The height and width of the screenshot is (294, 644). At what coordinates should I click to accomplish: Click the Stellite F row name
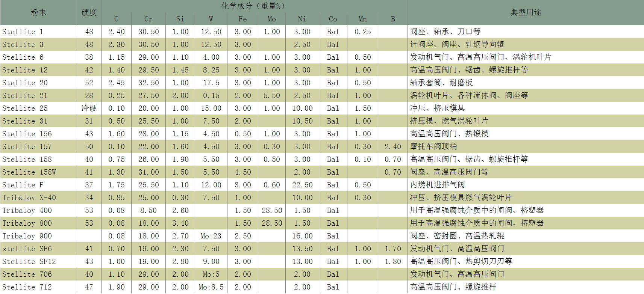pos(23,185)
